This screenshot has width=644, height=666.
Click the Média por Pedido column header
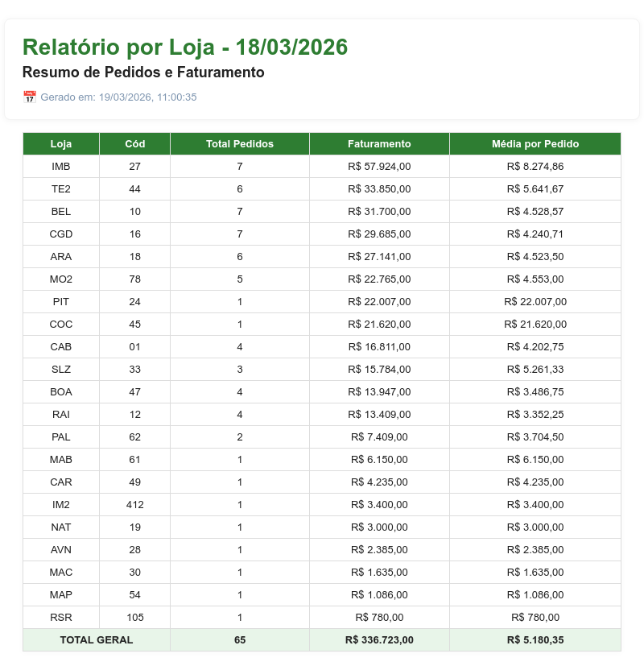click(x=535, y=144)
